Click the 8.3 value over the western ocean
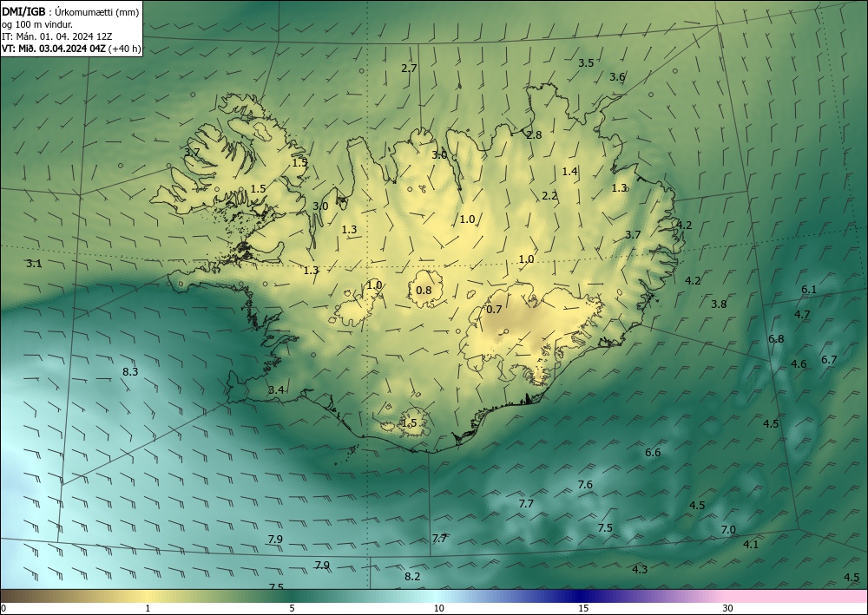 tap(130, 372)
